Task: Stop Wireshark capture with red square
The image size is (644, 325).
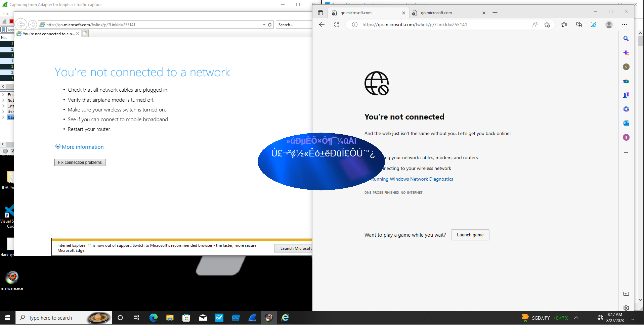Action: click(x=12, y=21)
